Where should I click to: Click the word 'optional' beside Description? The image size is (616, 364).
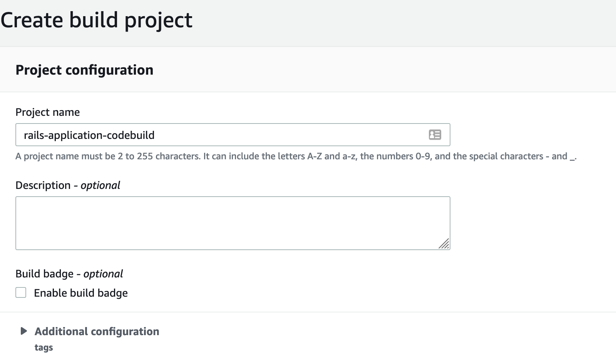[x=100, y=185]
